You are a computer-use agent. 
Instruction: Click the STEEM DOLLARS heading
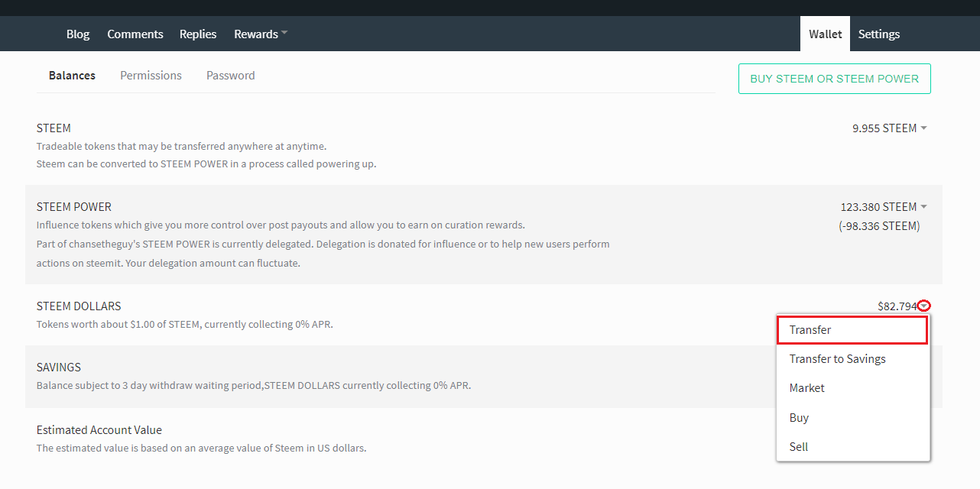[x=79, y=306]
